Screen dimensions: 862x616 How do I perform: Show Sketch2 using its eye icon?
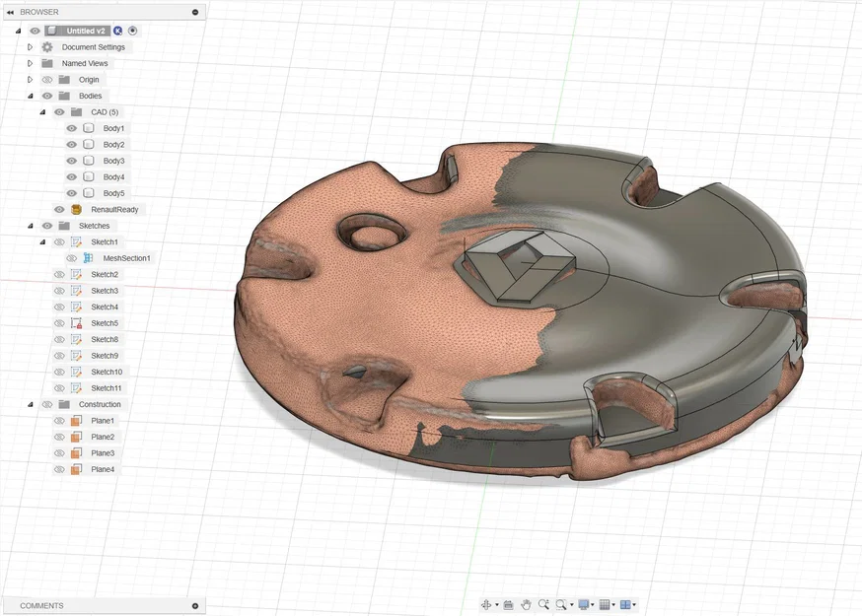coord(59,274)
